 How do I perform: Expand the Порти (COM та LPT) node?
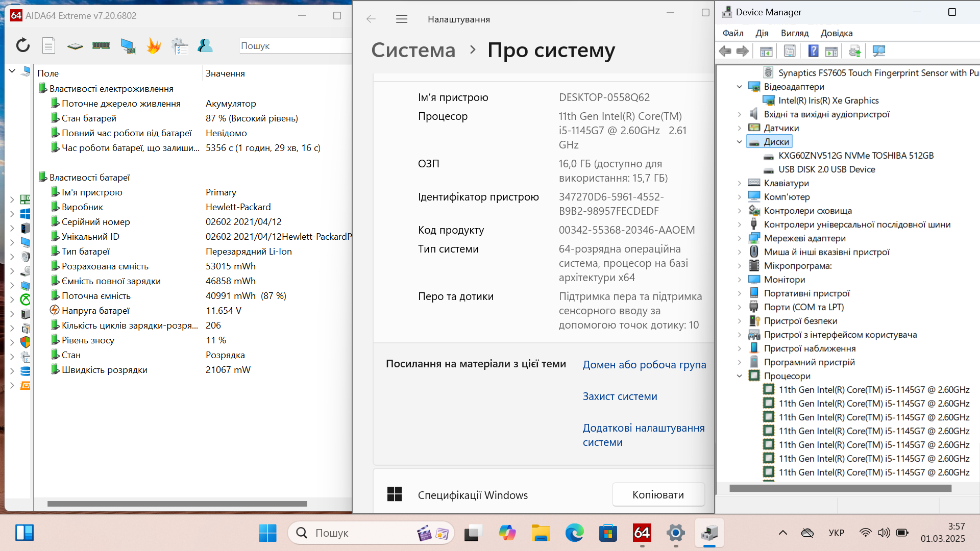tap(739, 307)
